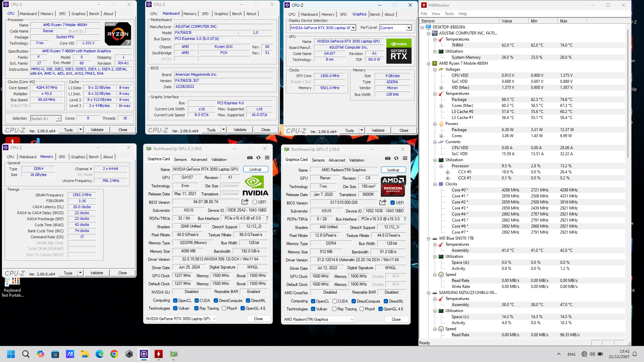Click the CPU-Z taskbar icon
The width and height of the screenshot is (644, 362).
144,354
